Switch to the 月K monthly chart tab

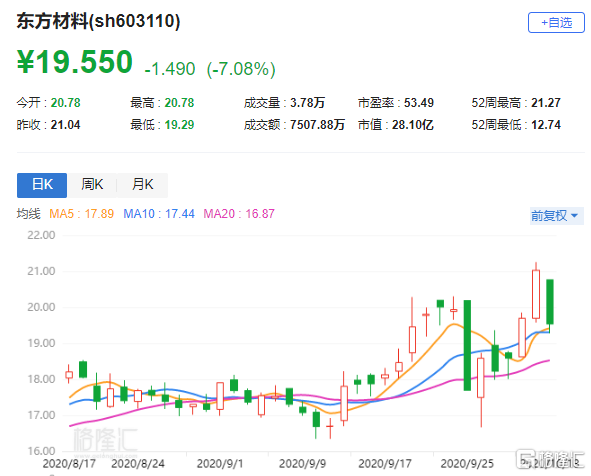(142, 185)
